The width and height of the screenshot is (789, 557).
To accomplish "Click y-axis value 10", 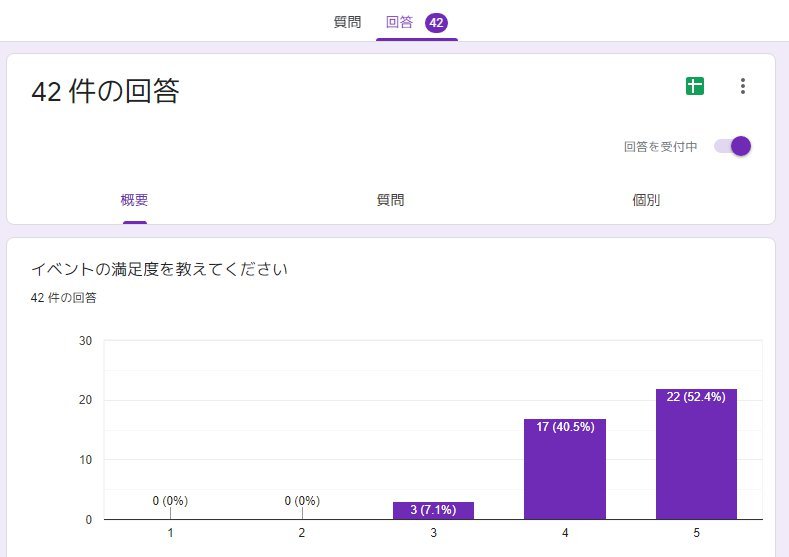I will pyautogui.click(x=86, y=460).
